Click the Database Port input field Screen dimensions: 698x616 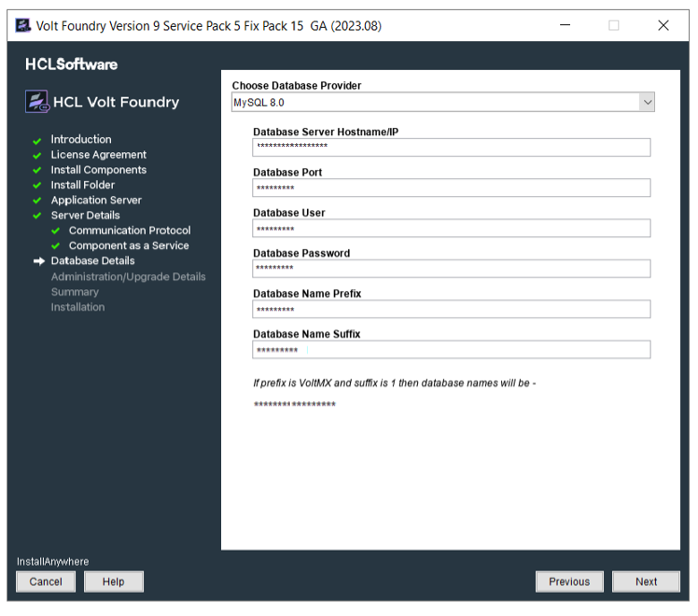coord(451,188)
